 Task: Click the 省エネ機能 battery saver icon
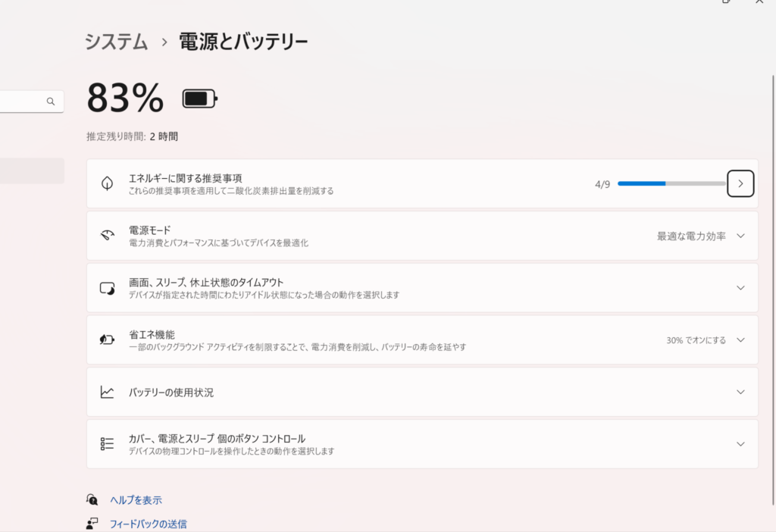107,340
